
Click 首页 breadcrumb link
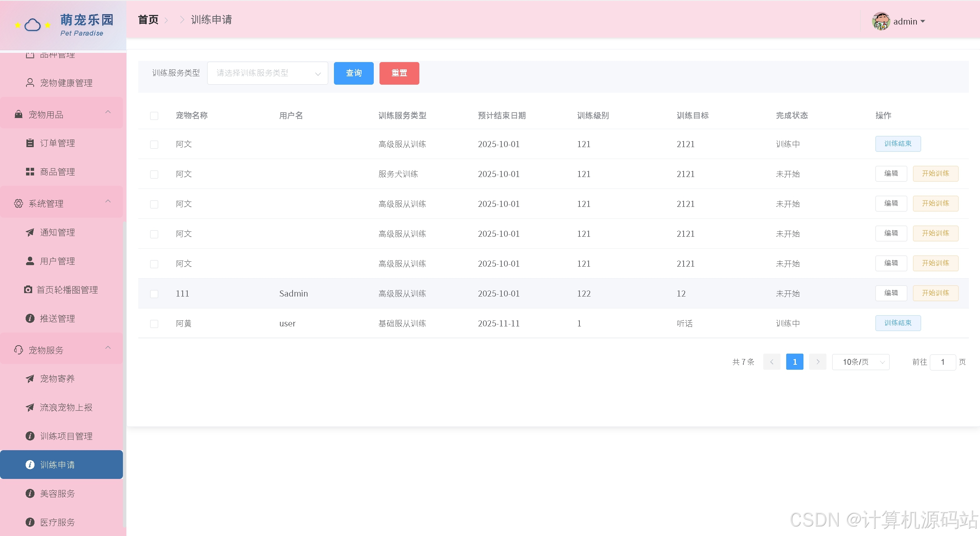point(148,20)
